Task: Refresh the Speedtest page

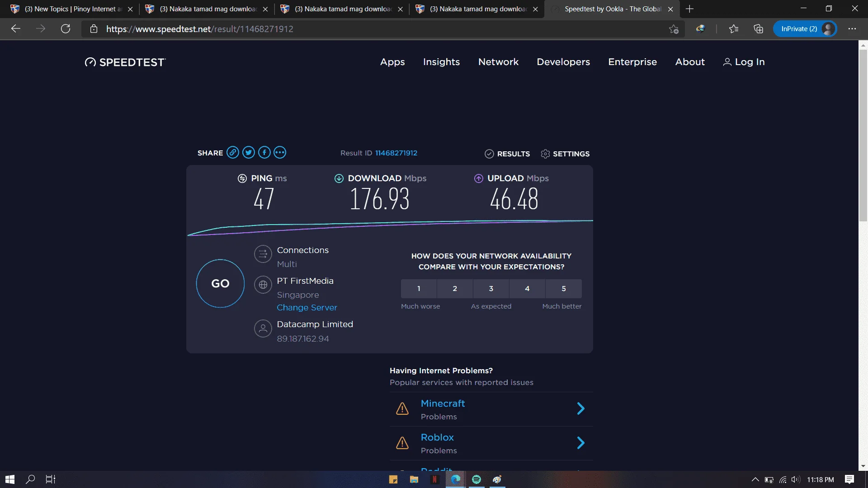Action: click(66, 29)
